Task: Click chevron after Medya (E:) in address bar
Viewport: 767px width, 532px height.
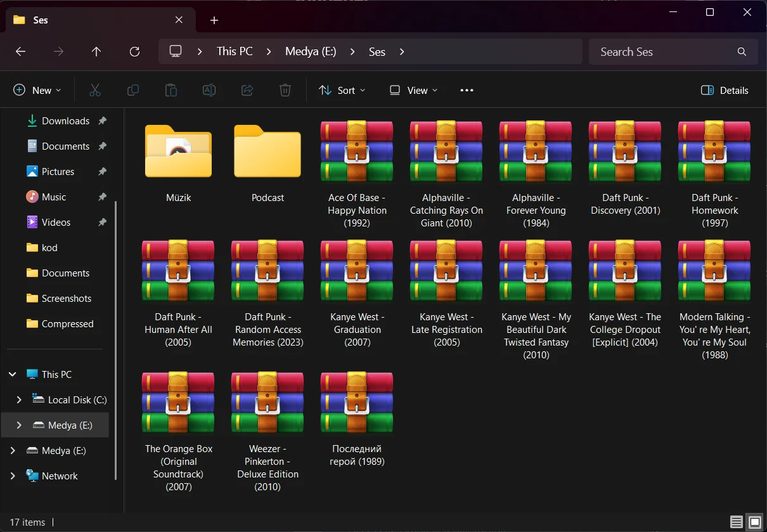Action: point(352,52)
